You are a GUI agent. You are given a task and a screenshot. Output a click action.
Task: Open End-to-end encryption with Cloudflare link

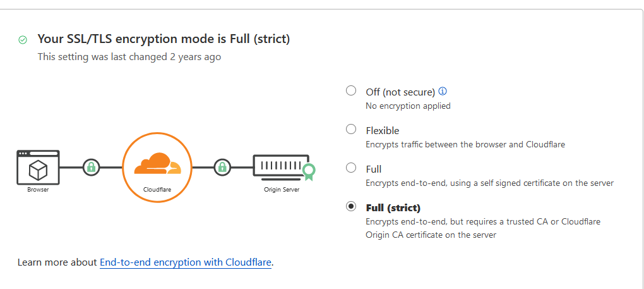tap(186, 262)
